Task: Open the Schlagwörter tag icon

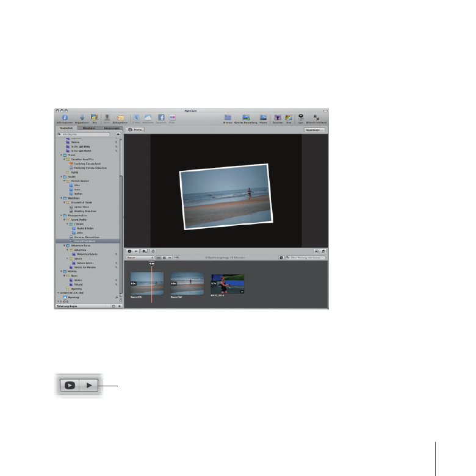Action: click(x=120, y=118)
